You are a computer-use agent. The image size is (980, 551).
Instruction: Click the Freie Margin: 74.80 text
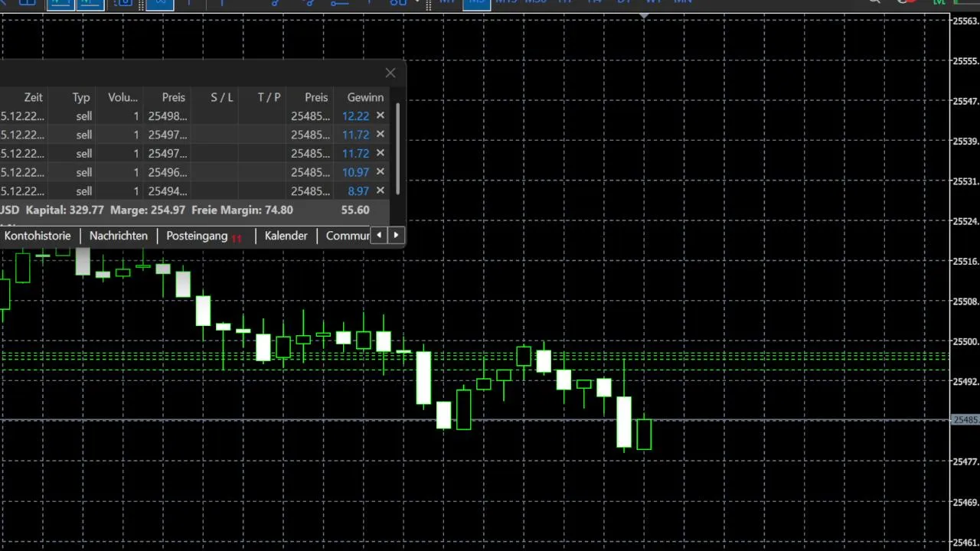(242, 210)
